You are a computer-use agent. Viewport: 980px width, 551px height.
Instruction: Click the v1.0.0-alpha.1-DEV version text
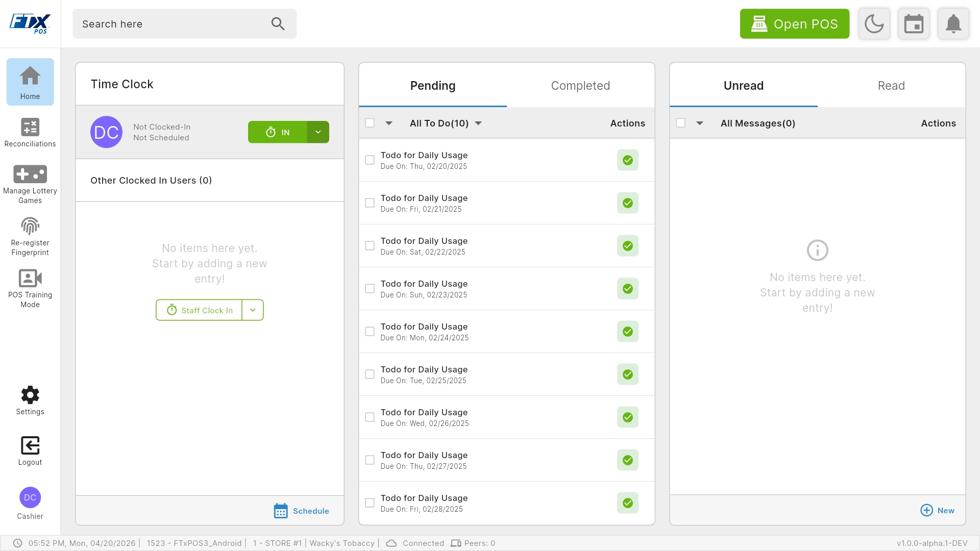pos(932,543)
